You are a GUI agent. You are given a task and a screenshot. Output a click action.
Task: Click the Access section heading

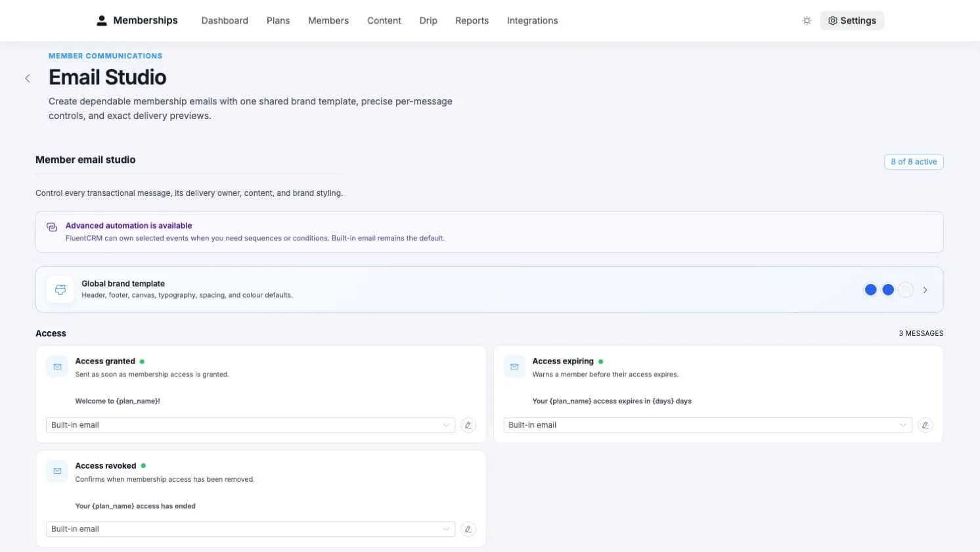[x=51, y=333]
